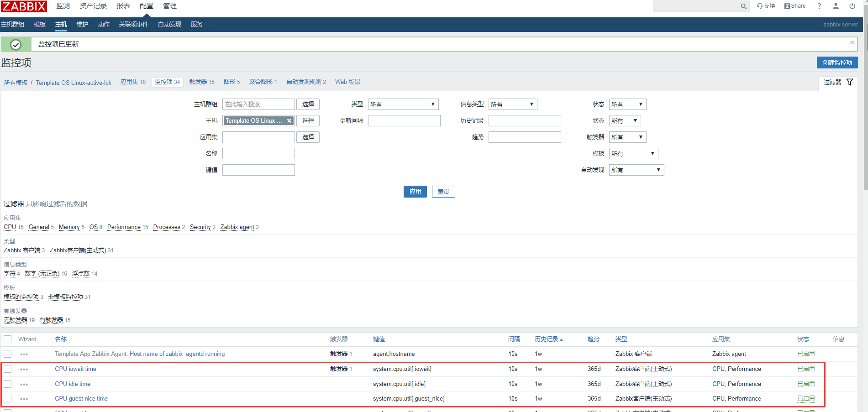The width and height of the screenshot is (868, 412).
Task: Open the 自动发现 filter dropdown
Action: point(637,170)
